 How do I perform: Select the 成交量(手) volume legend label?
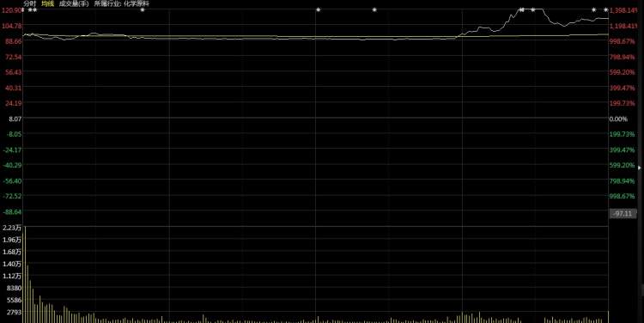[x=74, y=3]
